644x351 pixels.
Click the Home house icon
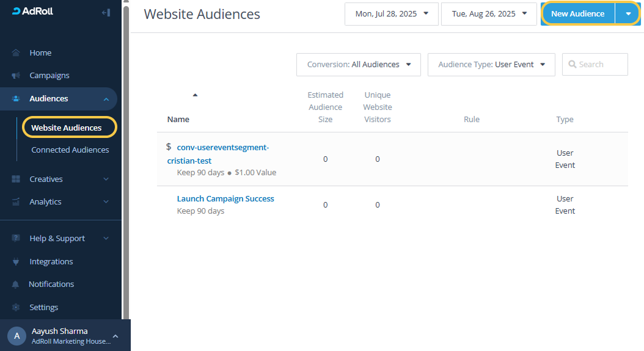pos(16,53)
